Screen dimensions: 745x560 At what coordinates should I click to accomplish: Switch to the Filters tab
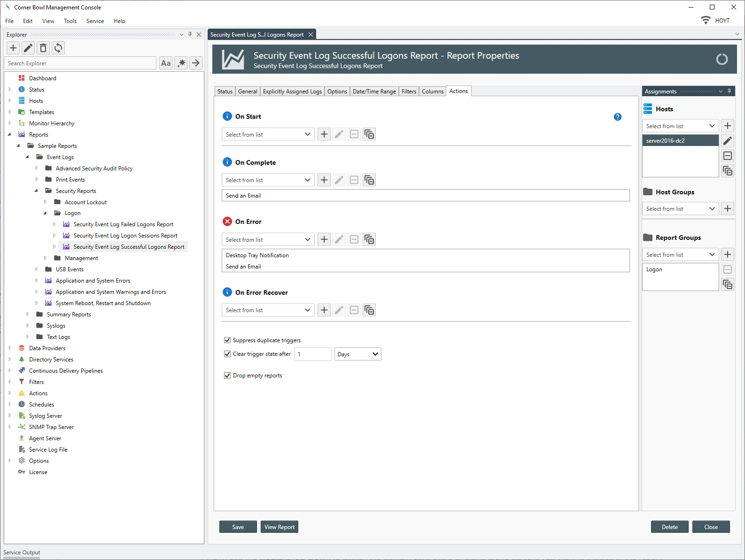[409, 92]
